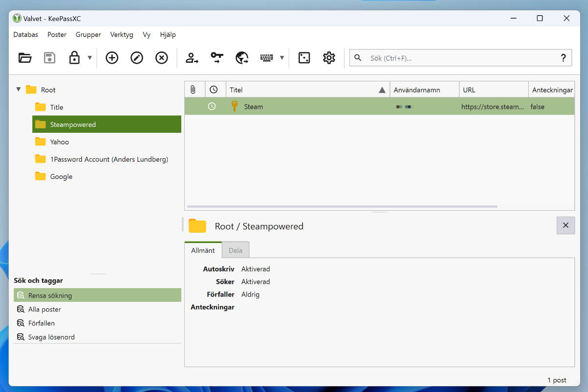The width and height of the screenshot is (588, 392).
Task: Select the Root group
Action: coord(48,90)
